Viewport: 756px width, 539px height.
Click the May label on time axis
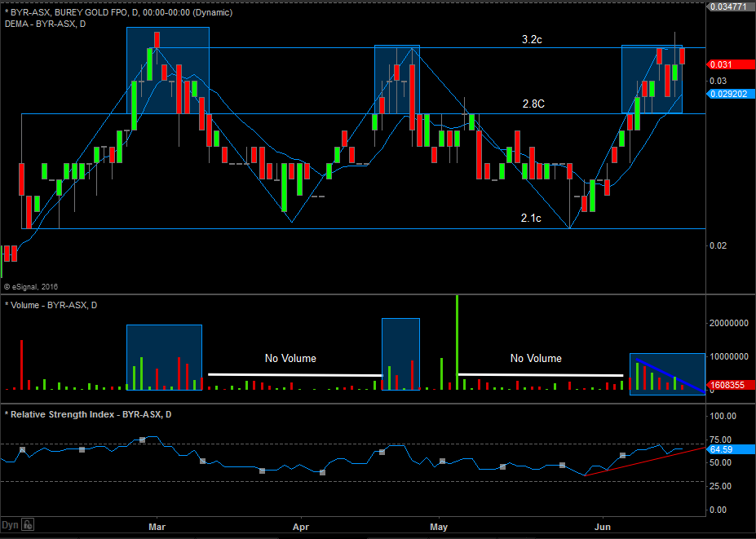pos(439,527)
